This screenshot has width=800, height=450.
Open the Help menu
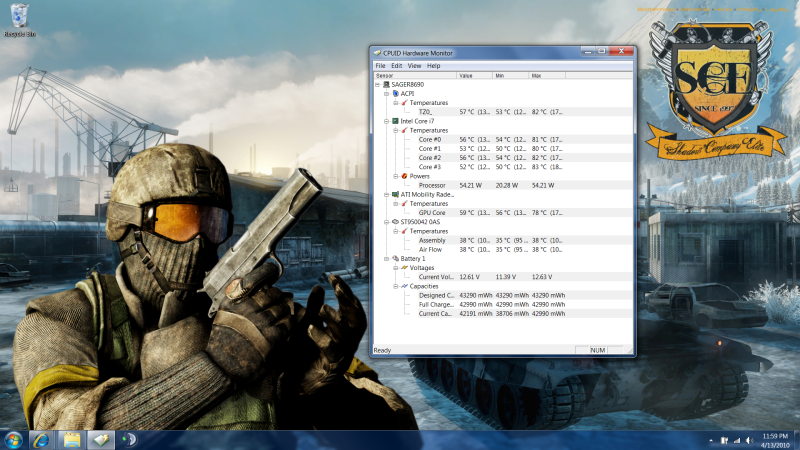click(433, 66)
